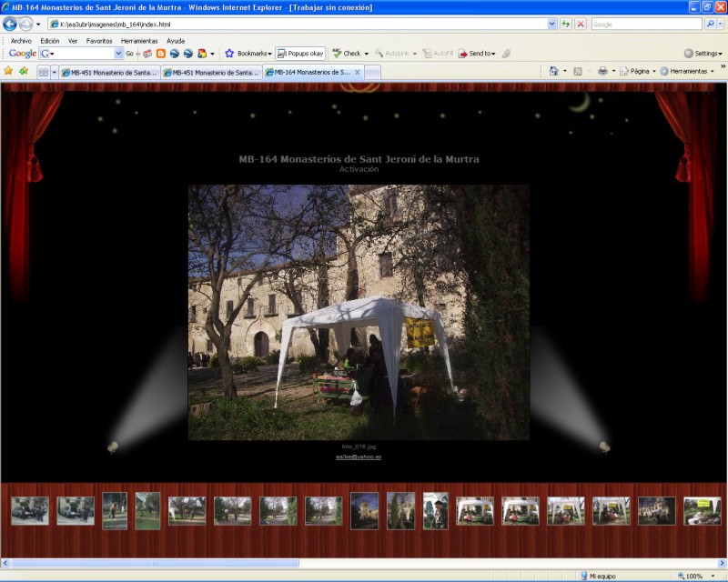
Task: Click the AutoFill button
Action: (438, 54)
